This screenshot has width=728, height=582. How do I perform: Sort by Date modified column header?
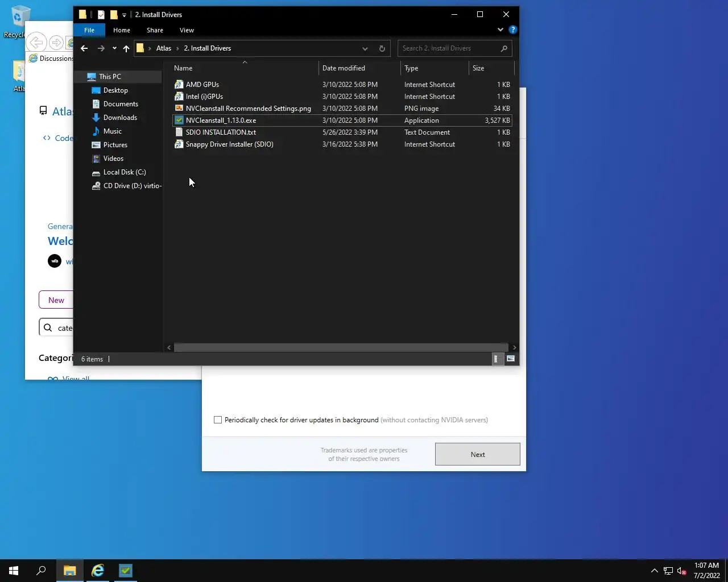click(359, 68)
